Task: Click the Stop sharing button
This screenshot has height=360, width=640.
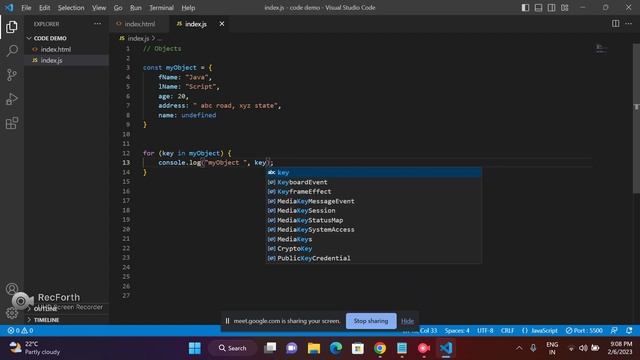Action: tap(371, 321)
